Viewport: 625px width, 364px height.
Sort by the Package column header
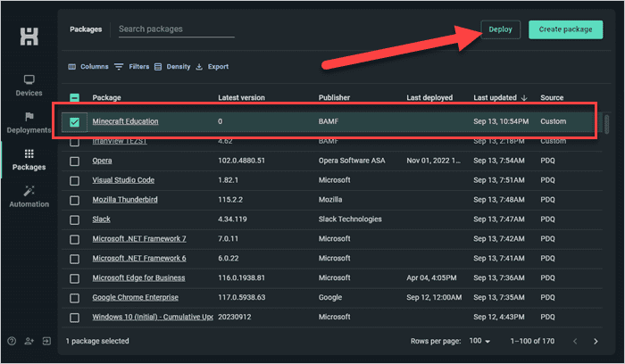tap(106, 97)
